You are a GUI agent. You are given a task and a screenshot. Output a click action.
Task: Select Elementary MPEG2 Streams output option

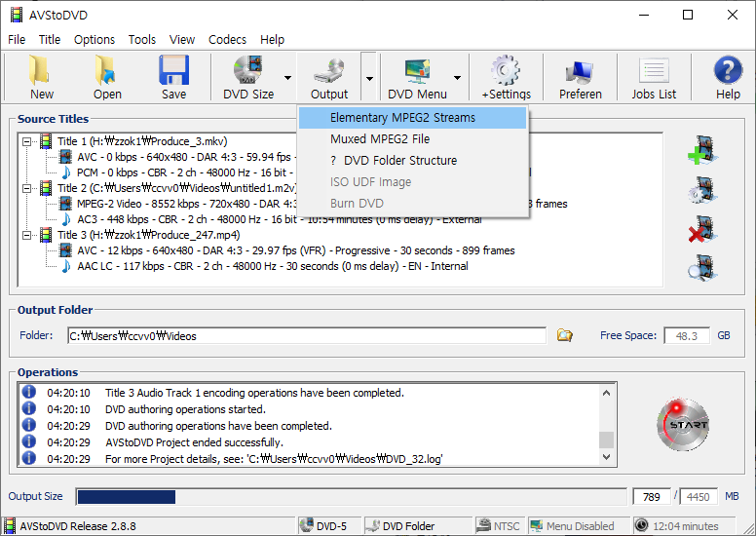click(412, 118)
